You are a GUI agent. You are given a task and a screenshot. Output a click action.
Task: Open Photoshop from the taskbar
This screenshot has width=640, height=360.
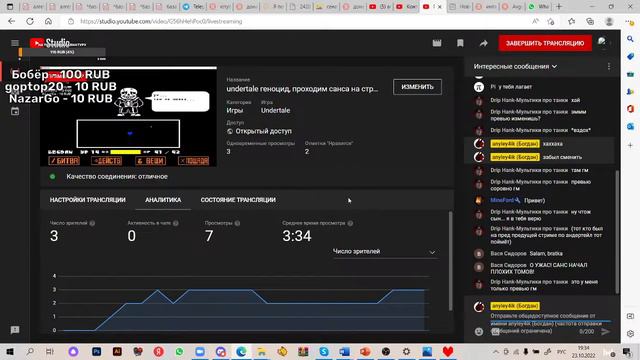click(x=96, y=351)
